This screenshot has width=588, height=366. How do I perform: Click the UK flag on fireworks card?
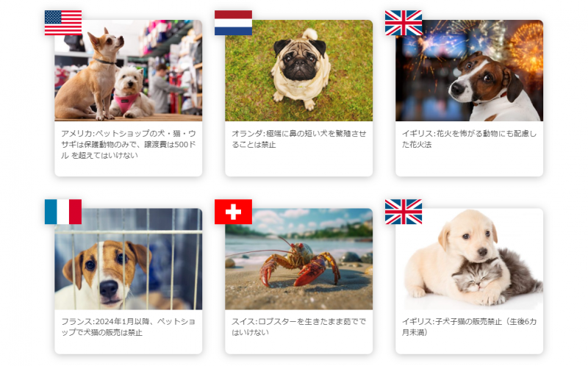(404, 23)
